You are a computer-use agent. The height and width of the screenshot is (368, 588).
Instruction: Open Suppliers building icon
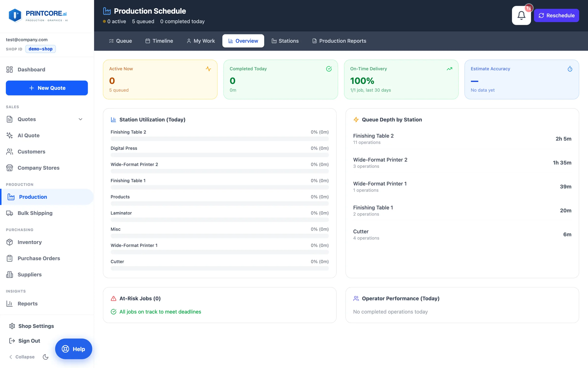click(x=10, y=275)
